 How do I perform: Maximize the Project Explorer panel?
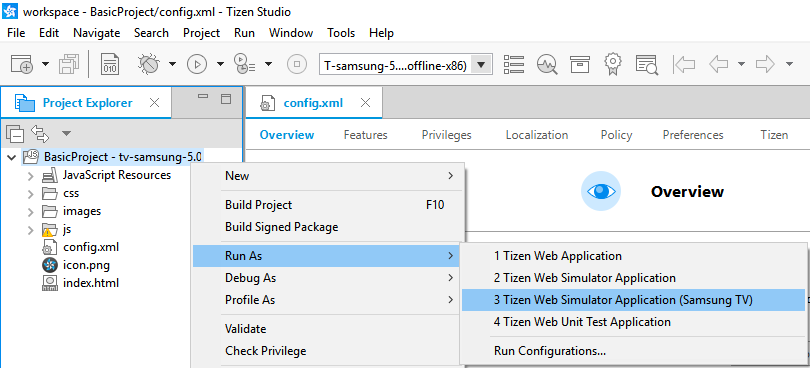226,99
